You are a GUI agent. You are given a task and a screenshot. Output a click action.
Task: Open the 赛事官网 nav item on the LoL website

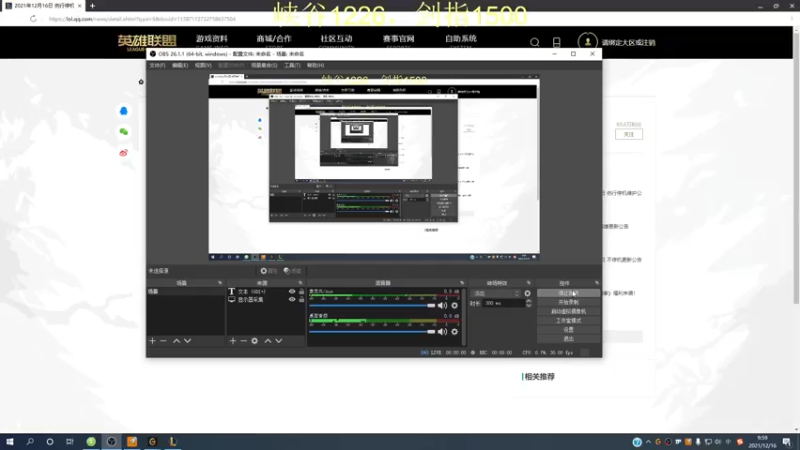coord(398,39)
